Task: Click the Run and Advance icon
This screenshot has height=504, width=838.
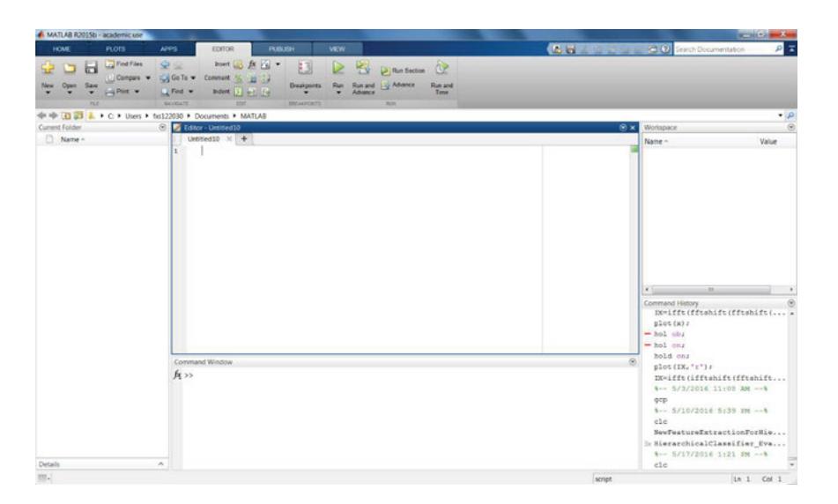Action: pos(363,68)
